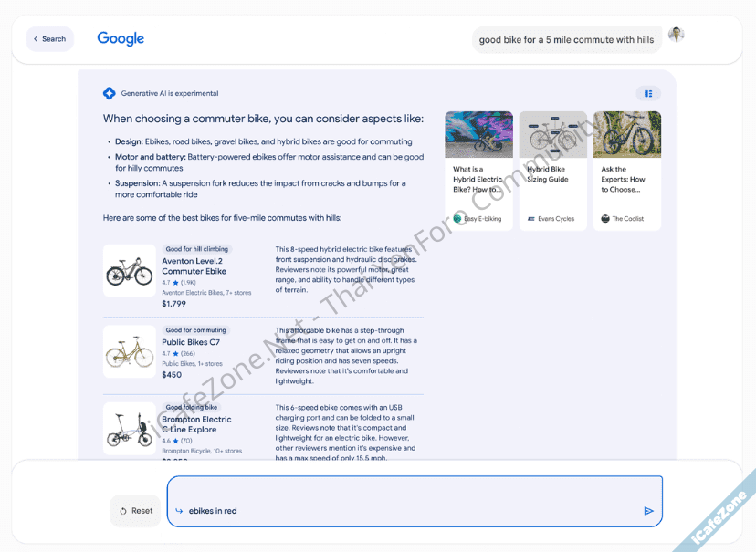
Task: Open the user profile avatar
Action: 676,36
